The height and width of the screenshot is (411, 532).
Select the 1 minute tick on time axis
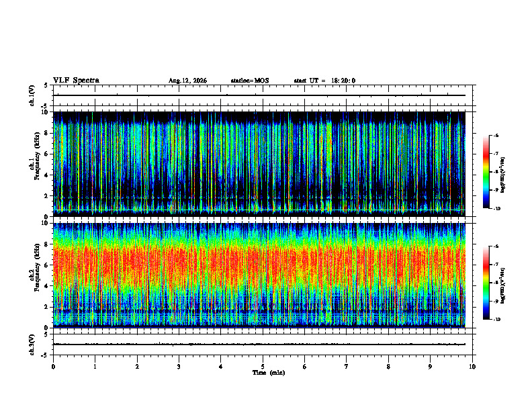[x=95, y=367]
